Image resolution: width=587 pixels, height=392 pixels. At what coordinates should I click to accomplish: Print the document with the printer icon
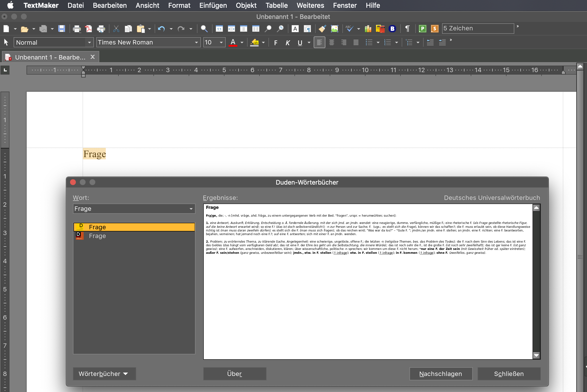point(77,29)
